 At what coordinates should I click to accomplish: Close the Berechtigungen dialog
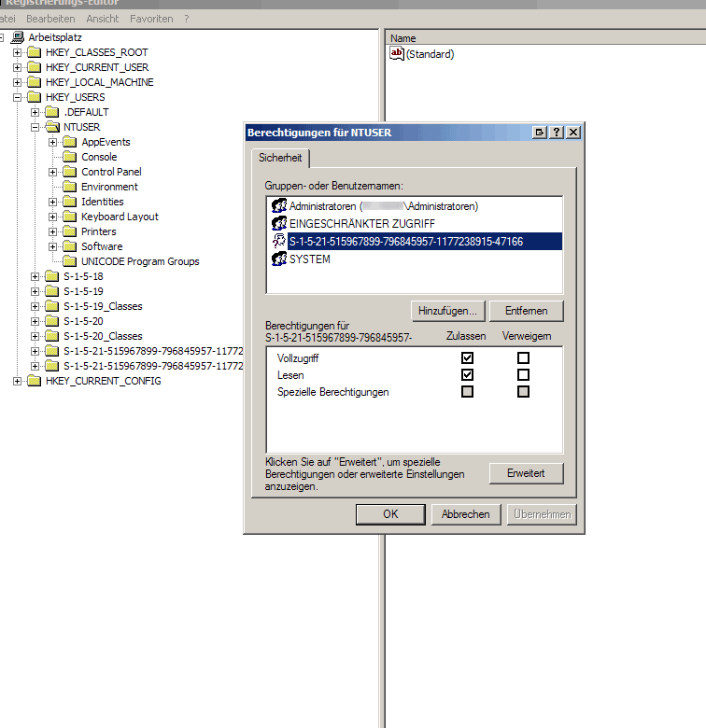[573, 133]
